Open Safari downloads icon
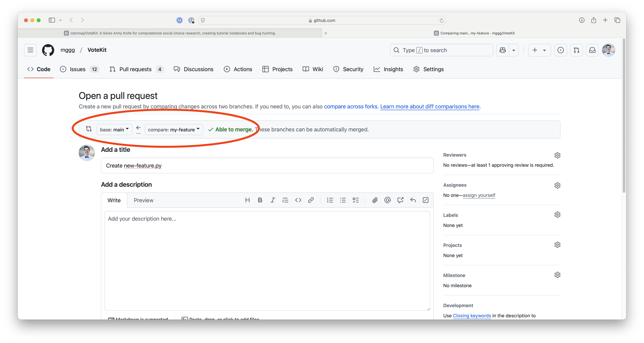 tap(582, 20)
